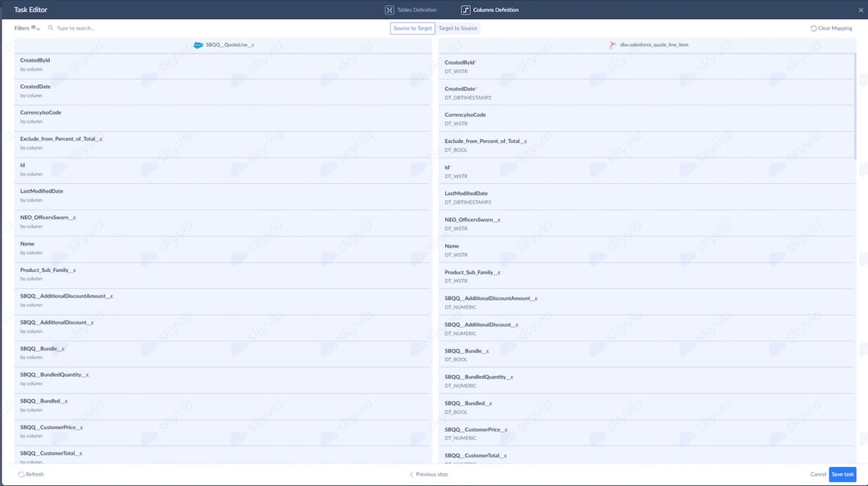Select target column SBQQ__Bundle__c DT_BOOL
Screen dimensions: 868x486
tap(646, 355)
